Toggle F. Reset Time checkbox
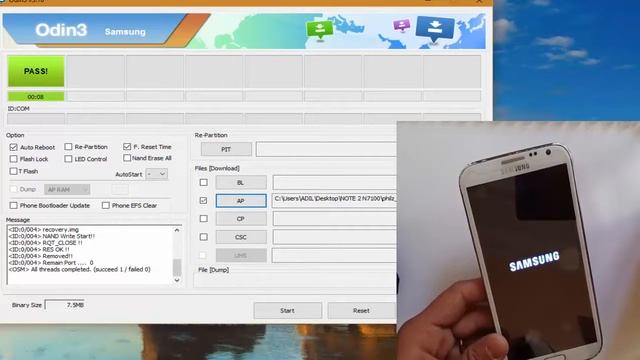 127,147
